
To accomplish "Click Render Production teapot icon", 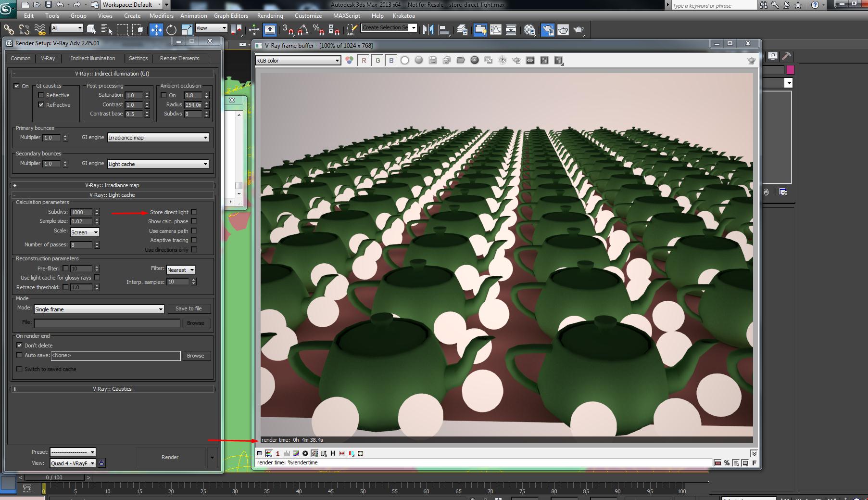I will coord(579,30).
